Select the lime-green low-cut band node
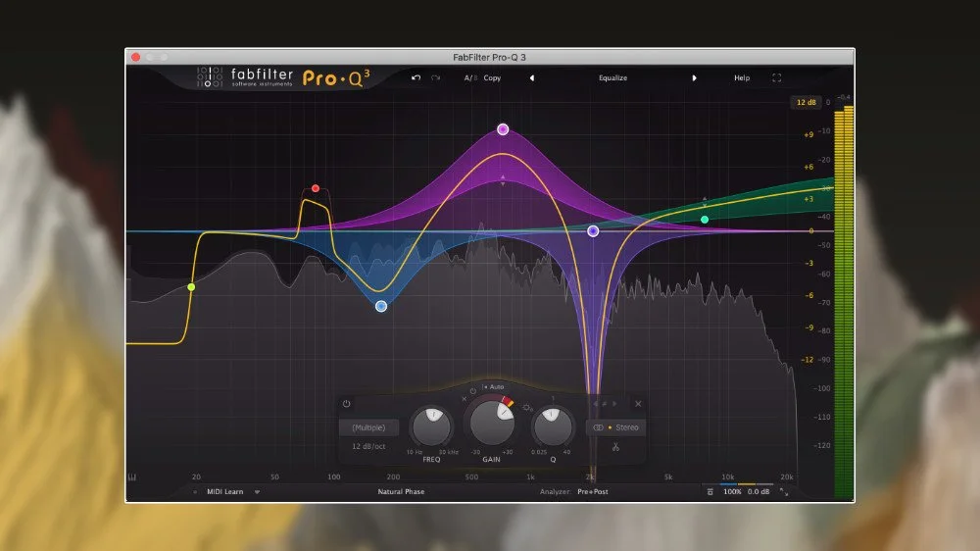Viewport: 980px width, 551px height. (191, 287)
